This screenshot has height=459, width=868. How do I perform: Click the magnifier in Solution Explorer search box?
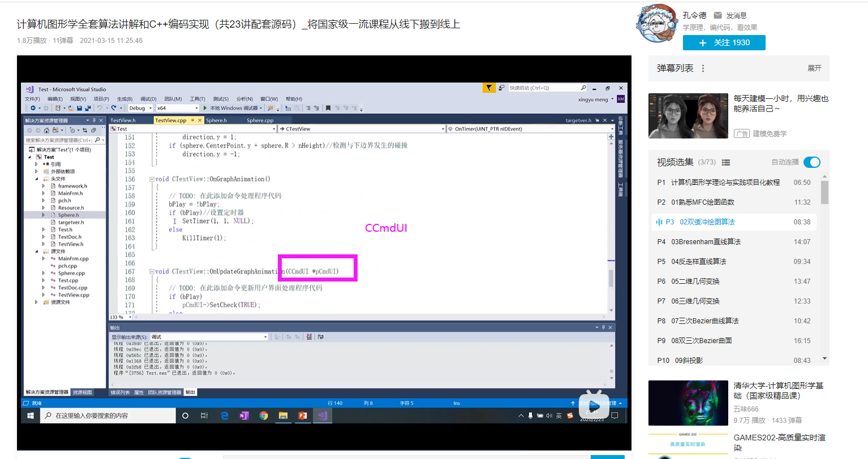tap(97, 140)
